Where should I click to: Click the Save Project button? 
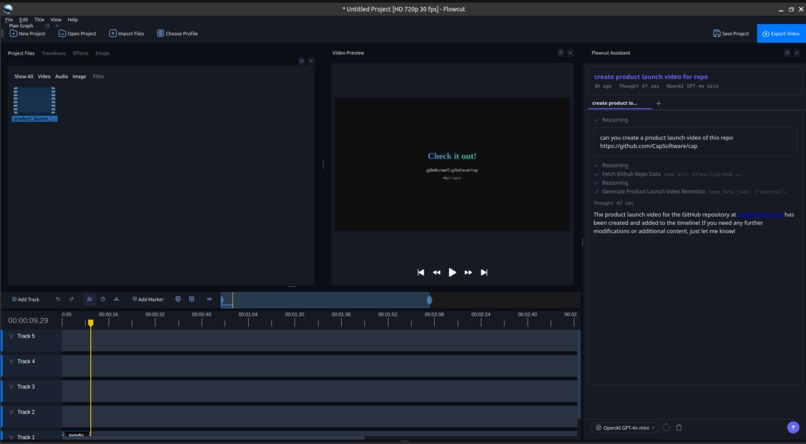click(730, 33)
